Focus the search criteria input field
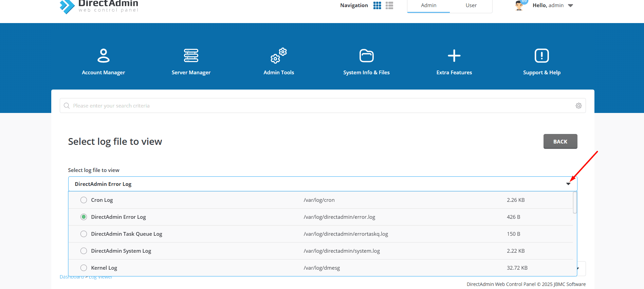The image size is (644, 289). click(319, 106)
